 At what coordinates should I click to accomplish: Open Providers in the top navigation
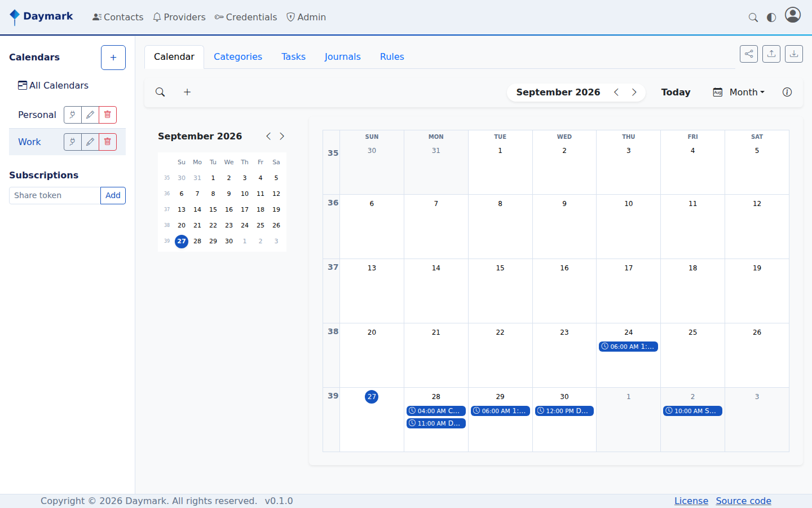[x=179, y=17]
